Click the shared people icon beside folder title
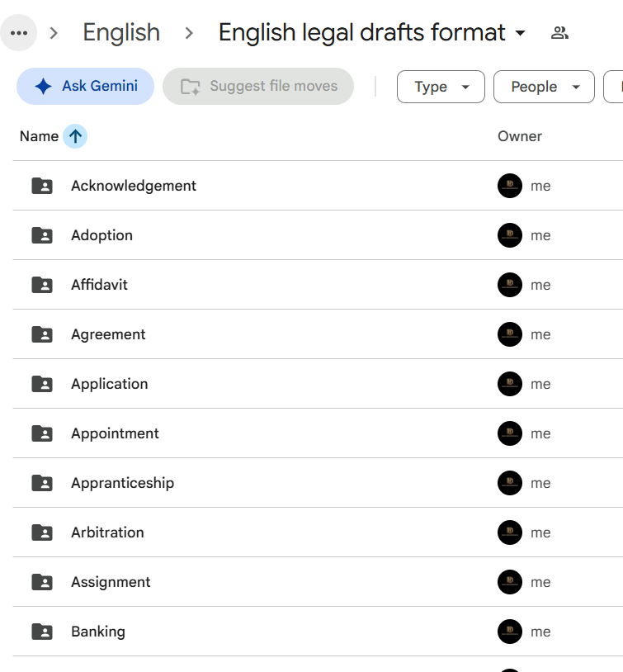623x672 pixels. (x=559, y=32)
